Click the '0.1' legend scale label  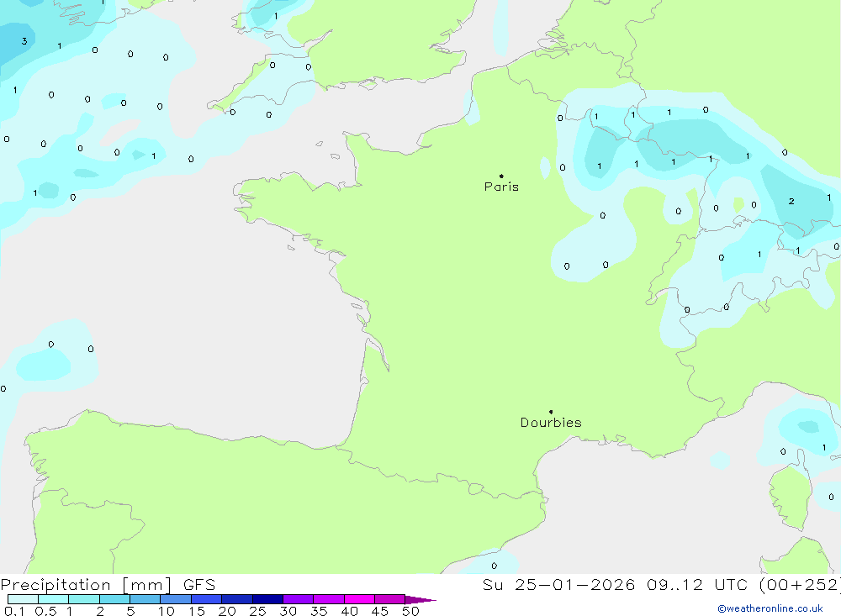(14, 611)
